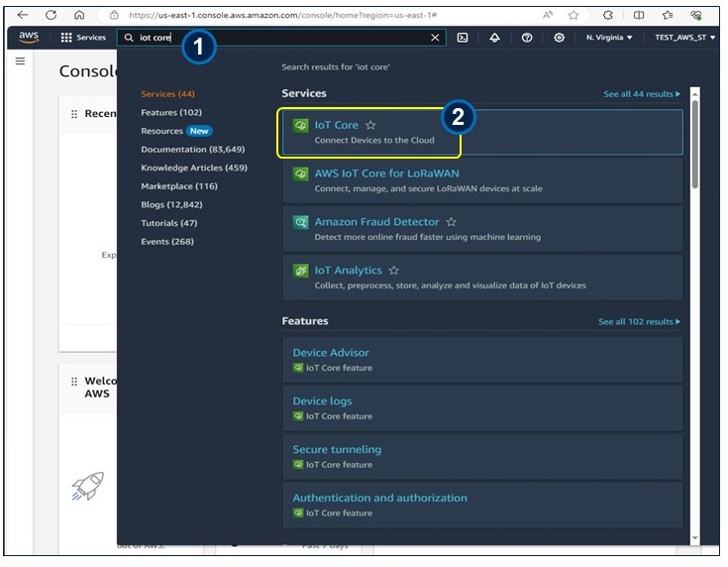Click 'Search results for iot core' text
Screen dimensions: 728x567
point(335,67)
